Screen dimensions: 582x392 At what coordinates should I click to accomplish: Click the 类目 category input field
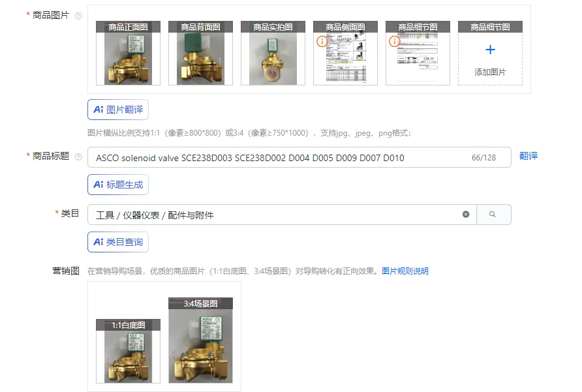(x=282, y=215)
